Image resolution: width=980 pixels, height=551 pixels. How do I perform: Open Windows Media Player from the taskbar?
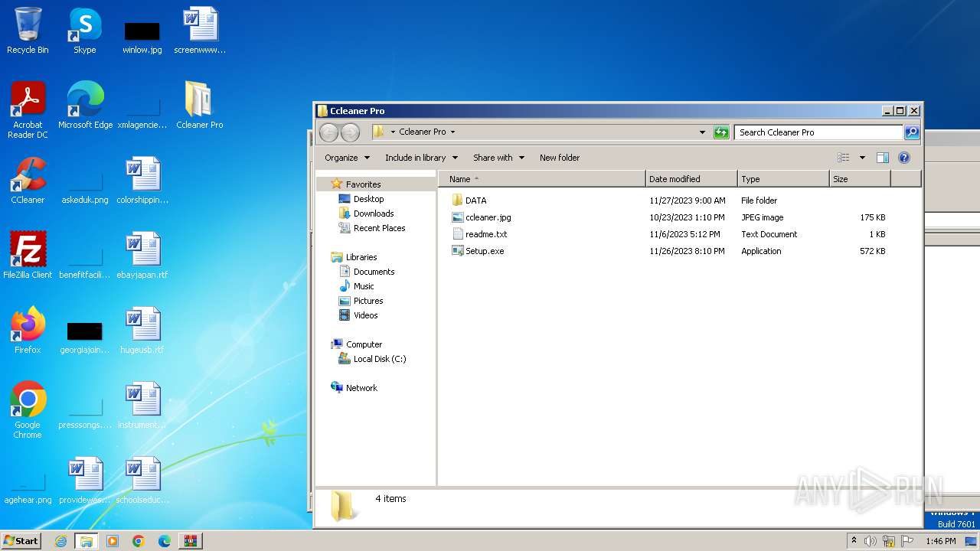113,541
